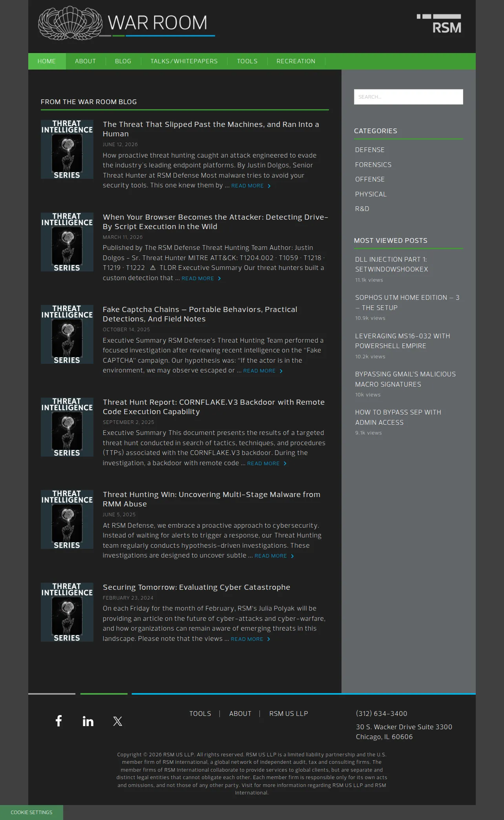Click the 'MARCH 11, 2026' post date
Image resolution: width=504 pixels, height=820 pixels.
pos(123,237)
